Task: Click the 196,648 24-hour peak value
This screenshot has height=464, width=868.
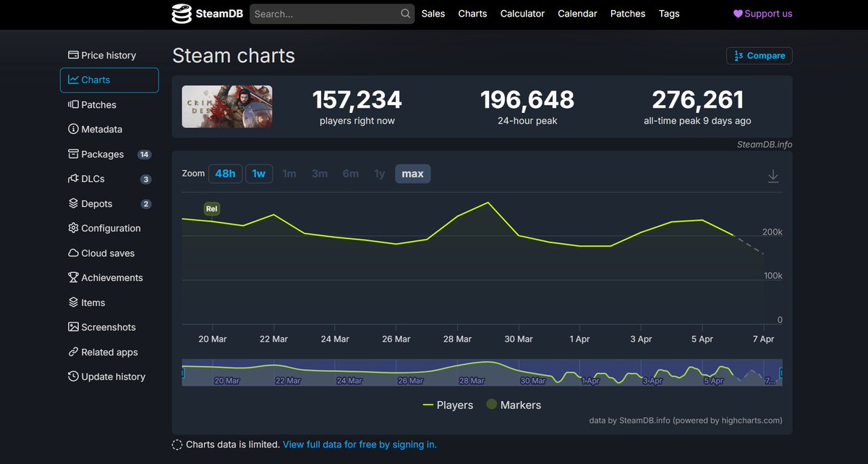Action: (x=527, y=99)
